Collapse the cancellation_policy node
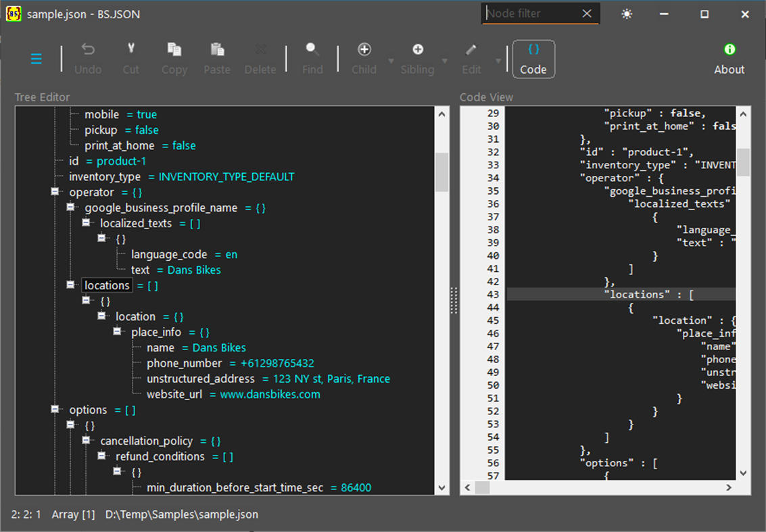766x532 pixels. [x=86, y=441]
